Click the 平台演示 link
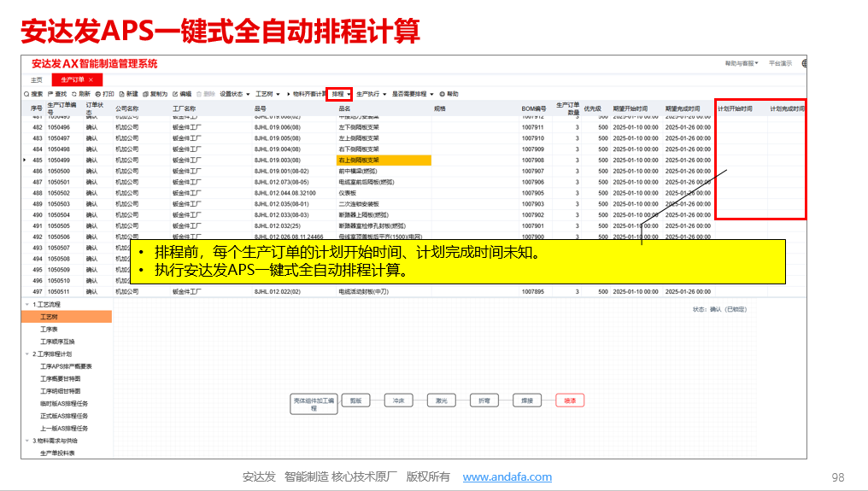This screenshot has width=868, height=491. (x=780, y=64)
